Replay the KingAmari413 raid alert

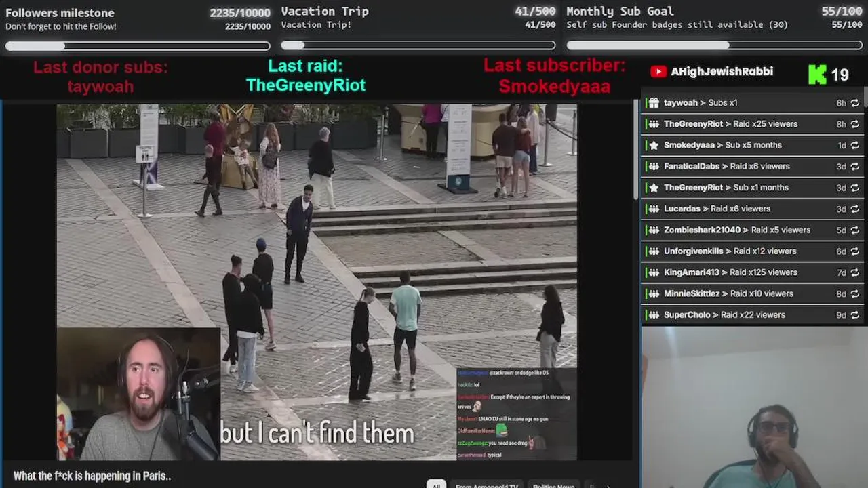point(854,272)
